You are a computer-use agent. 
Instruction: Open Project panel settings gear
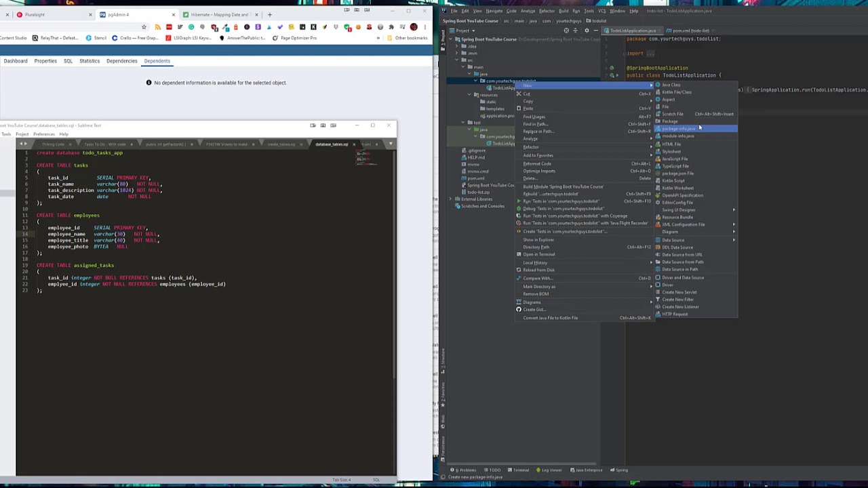(587, 30)
